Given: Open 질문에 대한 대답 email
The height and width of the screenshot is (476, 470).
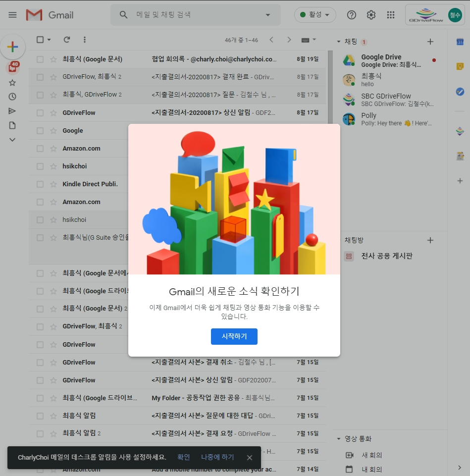Looking at the screenshot, I should pyautogui.click(x=177, y=416).
